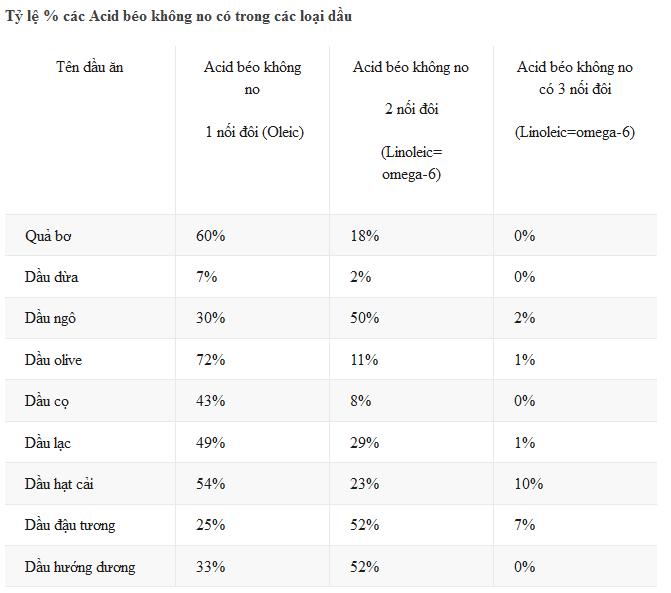This screenshot has height=593, width=671.
Task: Click the '1 nối đôi (Oleic)' column header
Action: point(252,99)
